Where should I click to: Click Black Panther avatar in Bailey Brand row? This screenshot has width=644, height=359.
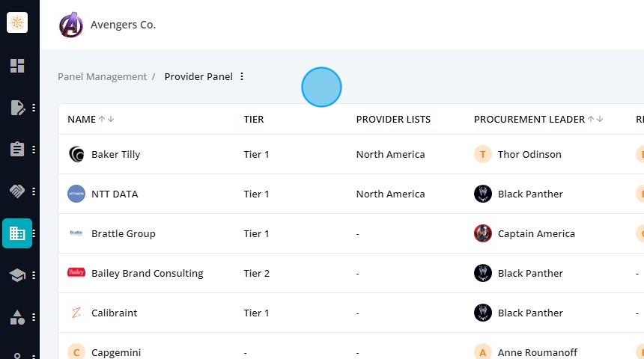point(483,273)
